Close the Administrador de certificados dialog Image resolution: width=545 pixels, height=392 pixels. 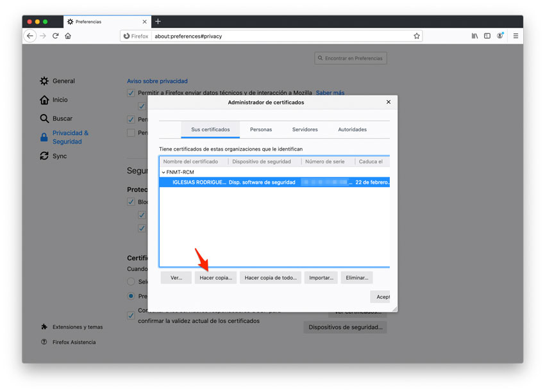(388, 102)
